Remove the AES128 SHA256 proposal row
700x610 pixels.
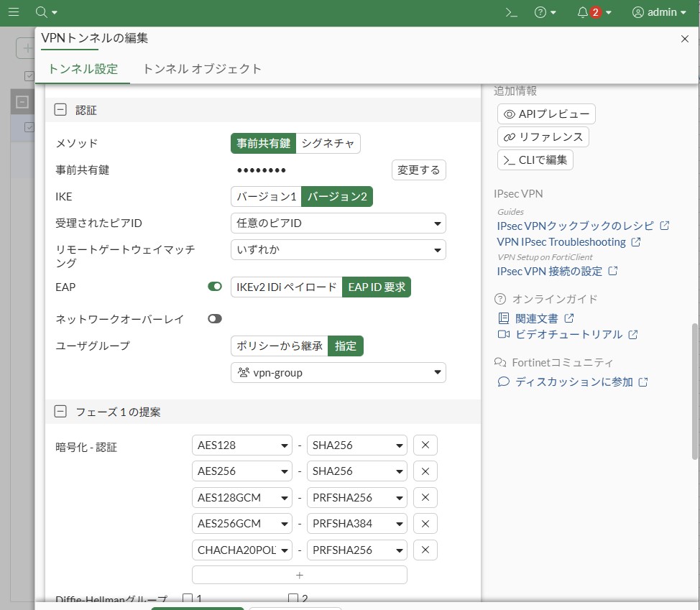[425, 445]
